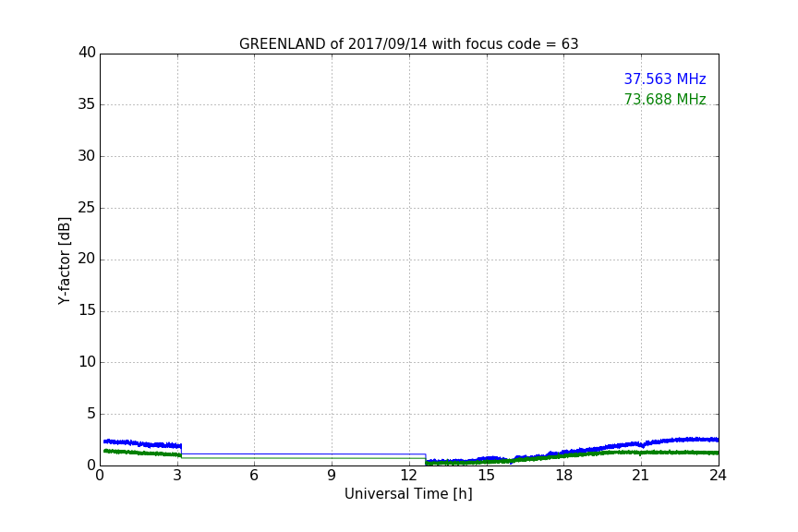Viewport: 798px width, 532px height.
Task: Click x-axis tick label 21
Action: click(x=640, y=476)
